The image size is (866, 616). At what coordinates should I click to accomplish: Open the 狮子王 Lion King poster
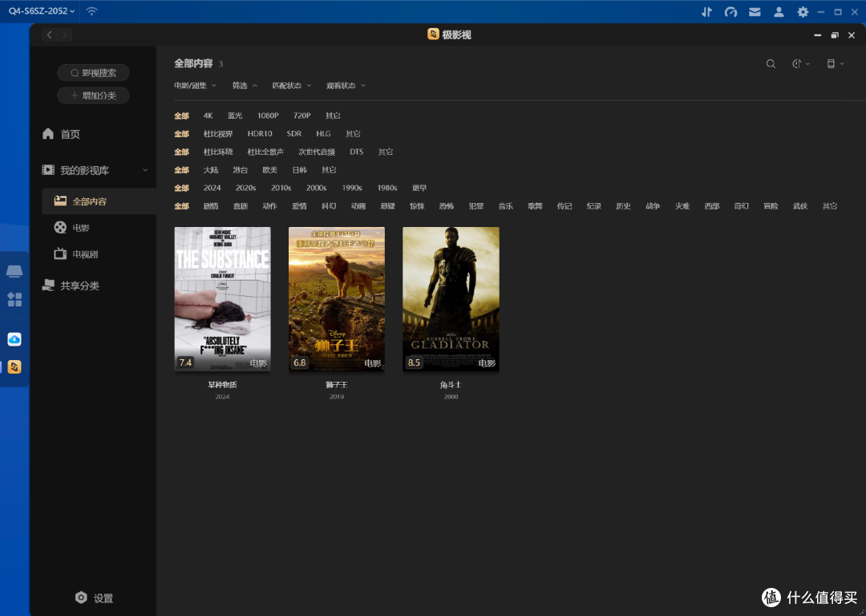point(336,299)
